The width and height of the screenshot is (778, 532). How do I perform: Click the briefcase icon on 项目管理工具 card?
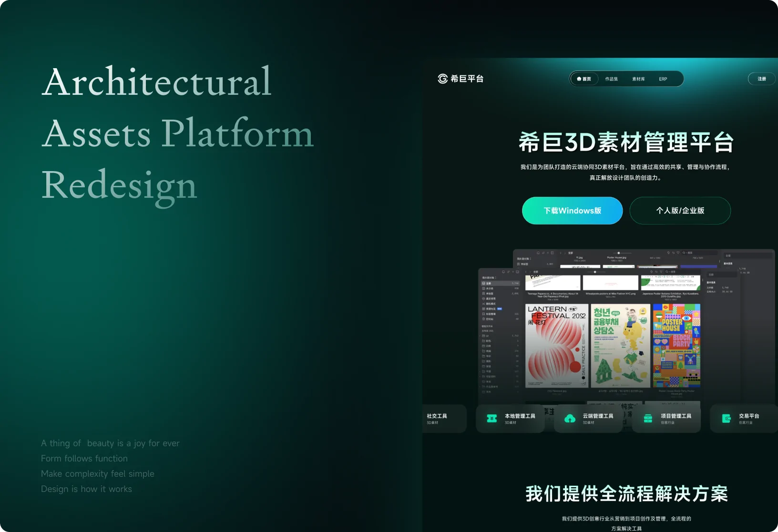pyautogui.click(x=648, y=419)
